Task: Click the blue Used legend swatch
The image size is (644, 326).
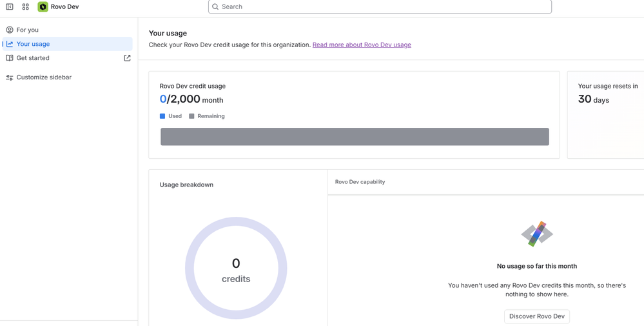Action: [162, 116]
